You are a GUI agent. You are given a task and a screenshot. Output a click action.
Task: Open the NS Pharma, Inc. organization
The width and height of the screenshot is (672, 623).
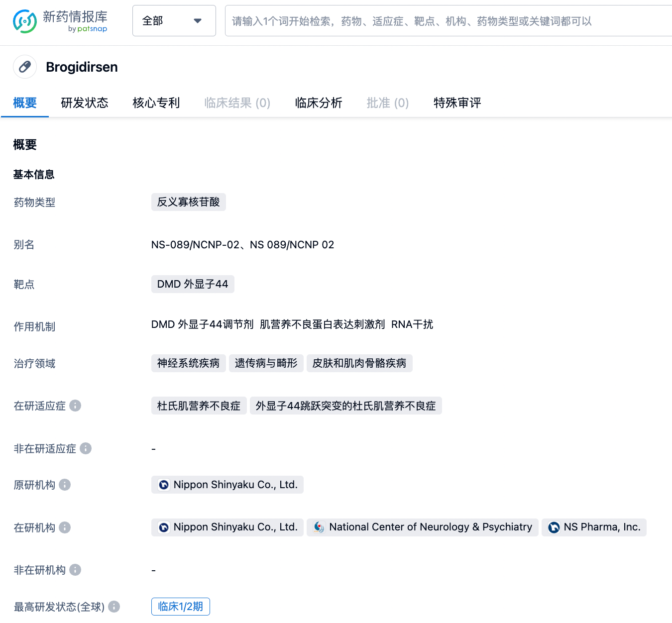tap(594, 527)
